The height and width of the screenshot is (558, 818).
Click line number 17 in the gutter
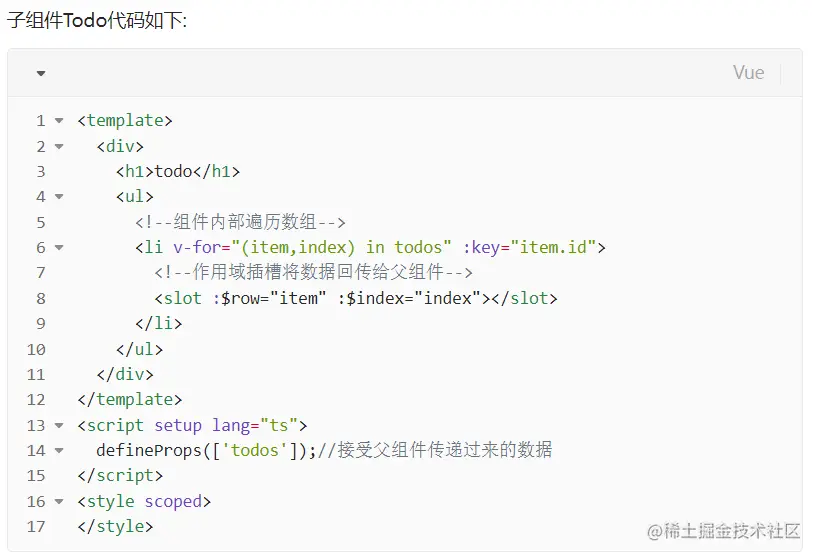point(37,526)
